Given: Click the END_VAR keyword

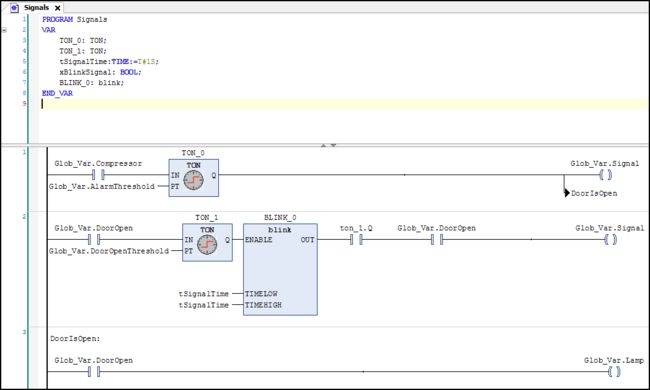Looking at the screenshot, I should [x=57, y=93].
